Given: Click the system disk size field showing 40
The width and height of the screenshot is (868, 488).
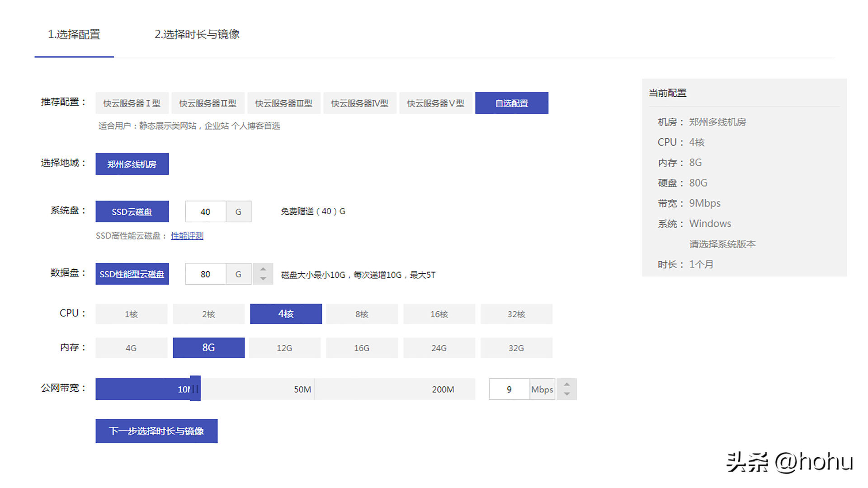Looking at the screenshot, I should (206, 211).
